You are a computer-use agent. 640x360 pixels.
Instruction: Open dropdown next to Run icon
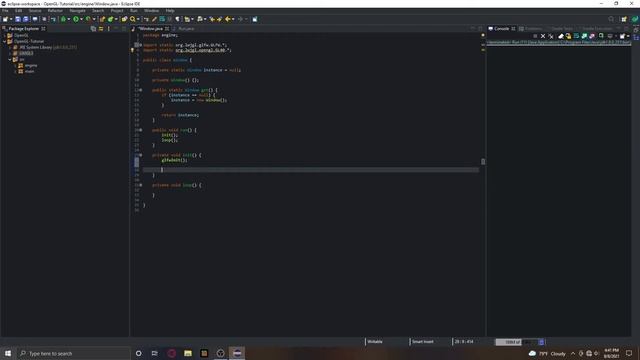(81, 19)
